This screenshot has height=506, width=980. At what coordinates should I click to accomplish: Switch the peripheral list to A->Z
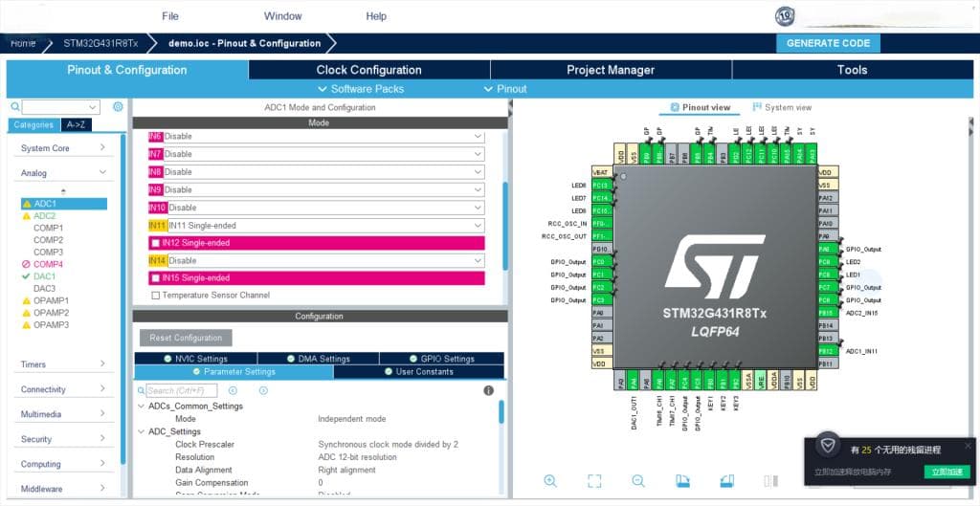(x=77, y=125)
